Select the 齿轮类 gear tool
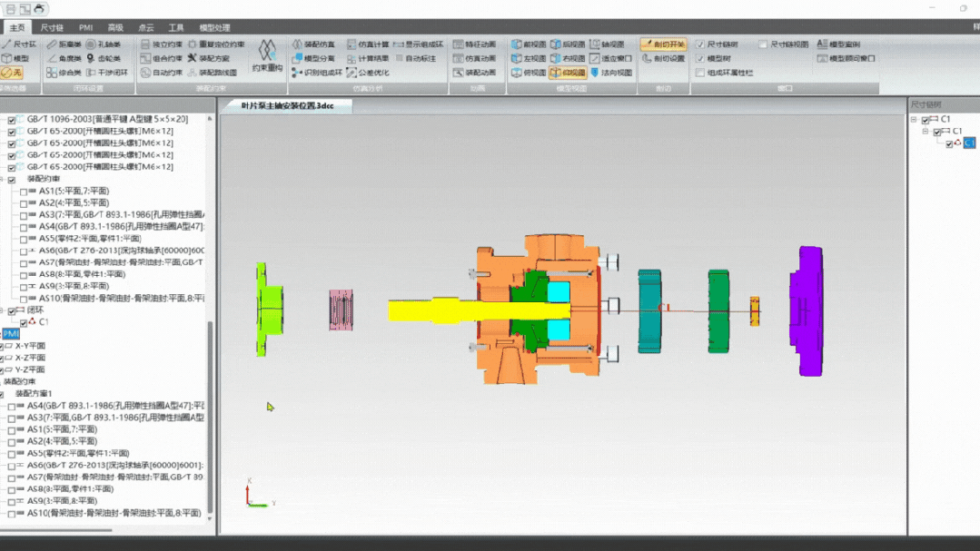Image resolution: width=980 pixels, height=551 pixels. coord(104,58)
